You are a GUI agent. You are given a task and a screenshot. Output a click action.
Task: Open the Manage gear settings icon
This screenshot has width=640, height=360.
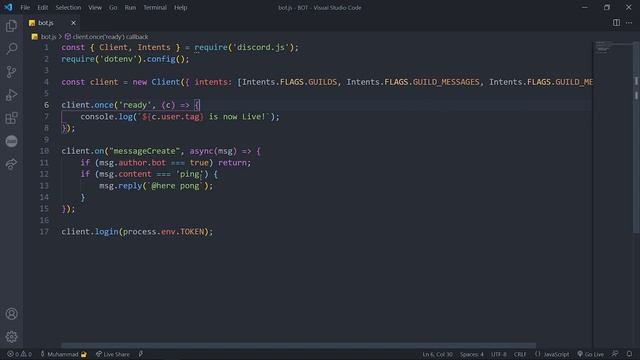point(11,337)
